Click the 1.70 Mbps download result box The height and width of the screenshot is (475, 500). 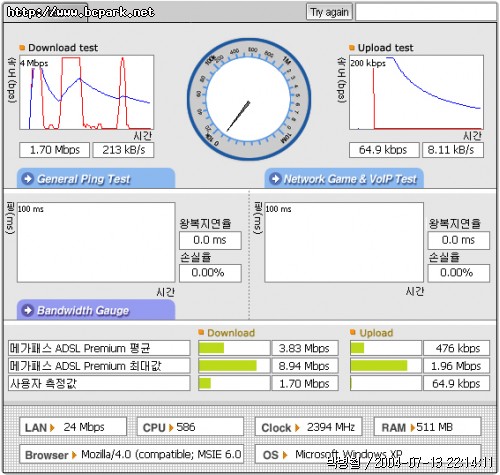[55, 150]
